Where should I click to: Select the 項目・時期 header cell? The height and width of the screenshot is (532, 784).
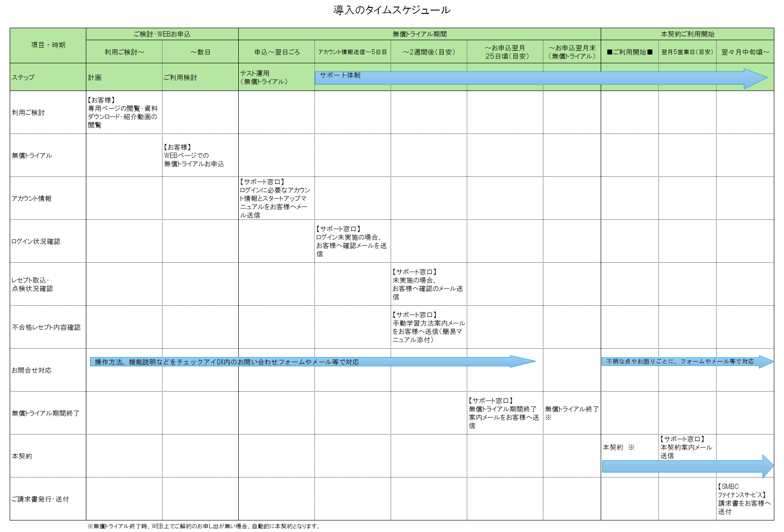click(x=48, y=45)
